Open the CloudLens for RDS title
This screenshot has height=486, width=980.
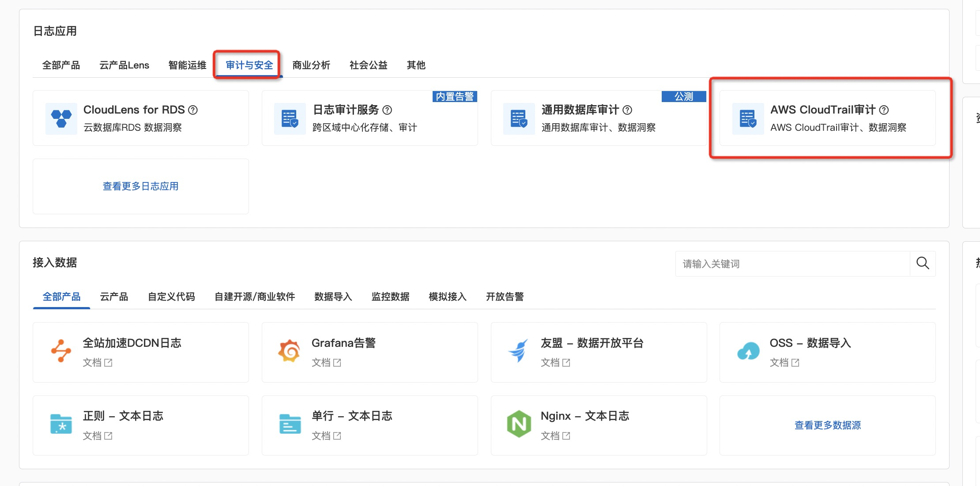pyautogui.click(x=134, y=110)
